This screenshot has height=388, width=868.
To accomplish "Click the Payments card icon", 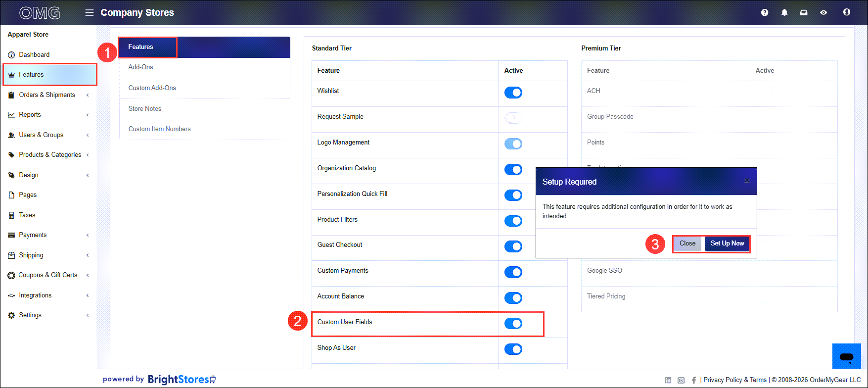I will tap(11, 235).
